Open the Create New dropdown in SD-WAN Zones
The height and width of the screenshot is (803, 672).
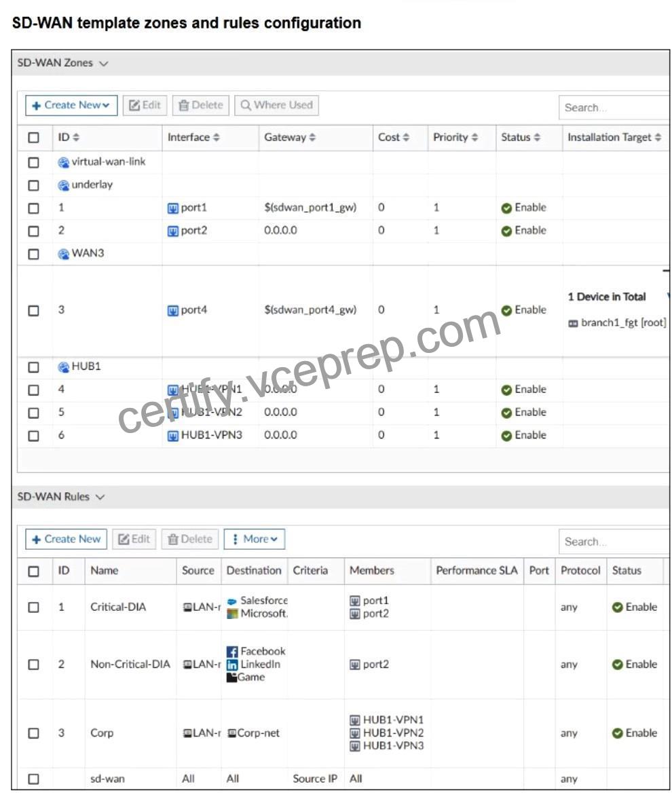pos(71,105)
